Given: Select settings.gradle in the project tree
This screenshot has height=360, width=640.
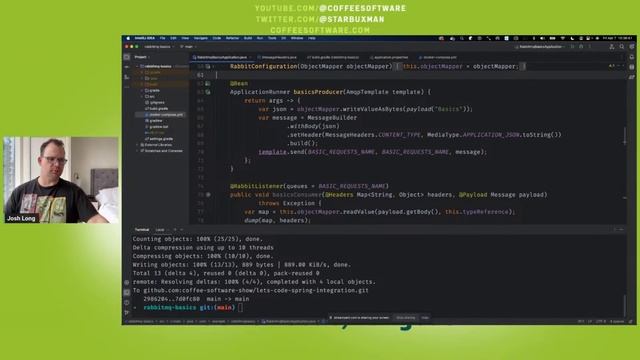Looking at the screenshot, I should [x=160, y=139].
